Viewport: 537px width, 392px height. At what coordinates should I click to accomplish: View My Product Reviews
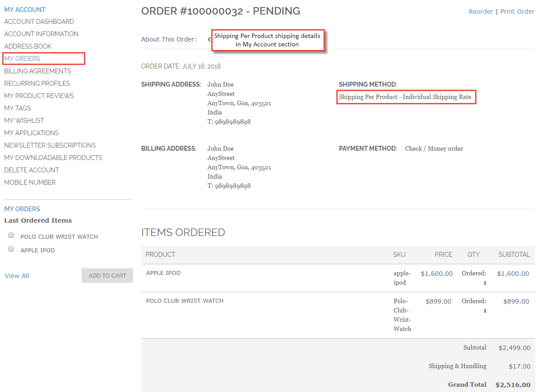point(39,96)
